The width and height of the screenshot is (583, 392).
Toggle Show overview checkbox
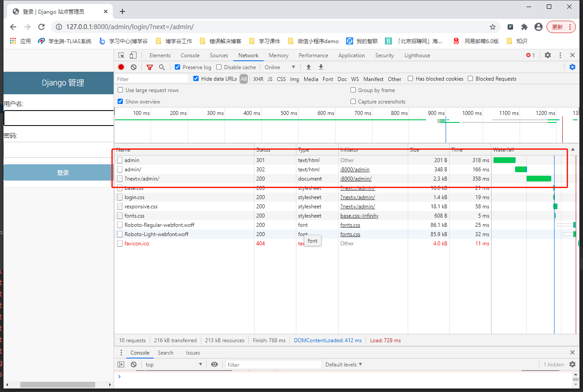tap(120, 101)
